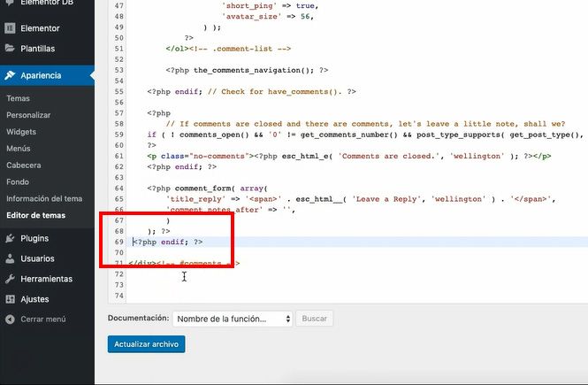This screenshot has height=385, width=588.
Task: Click the Herramientas wrench icon
Action: click(x=10, y=279)
